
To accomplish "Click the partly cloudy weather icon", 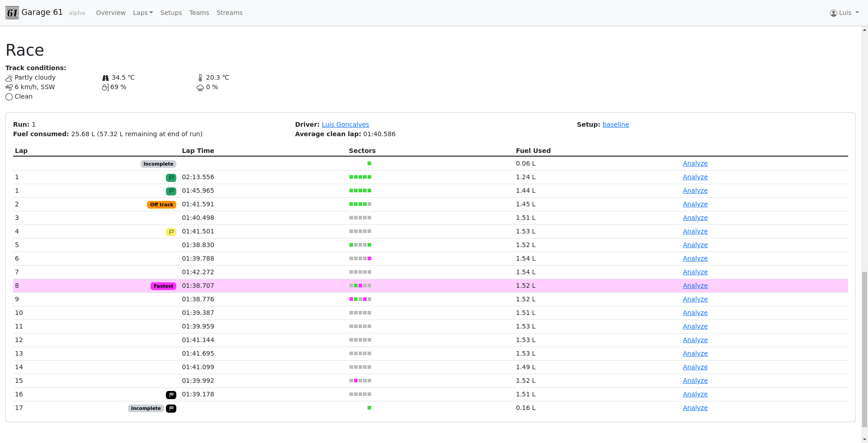I will (9, 78).
